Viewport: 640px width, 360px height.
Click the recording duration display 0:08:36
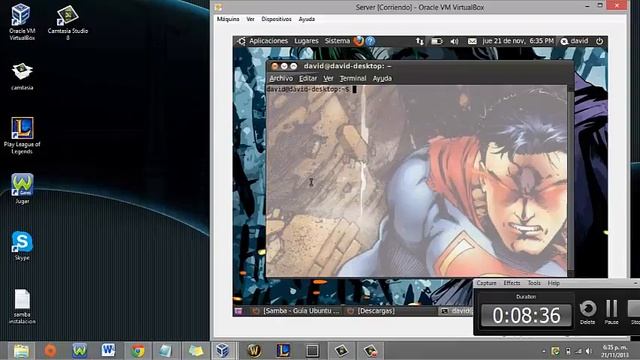point(526,316)
